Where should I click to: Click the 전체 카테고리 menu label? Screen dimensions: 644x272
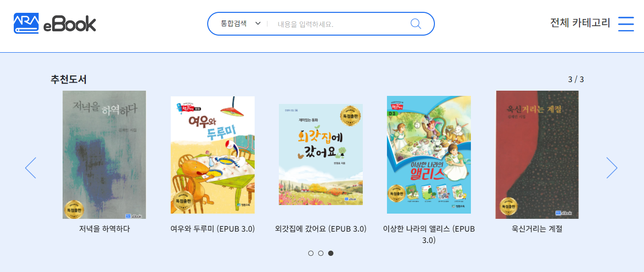point(580,23)
